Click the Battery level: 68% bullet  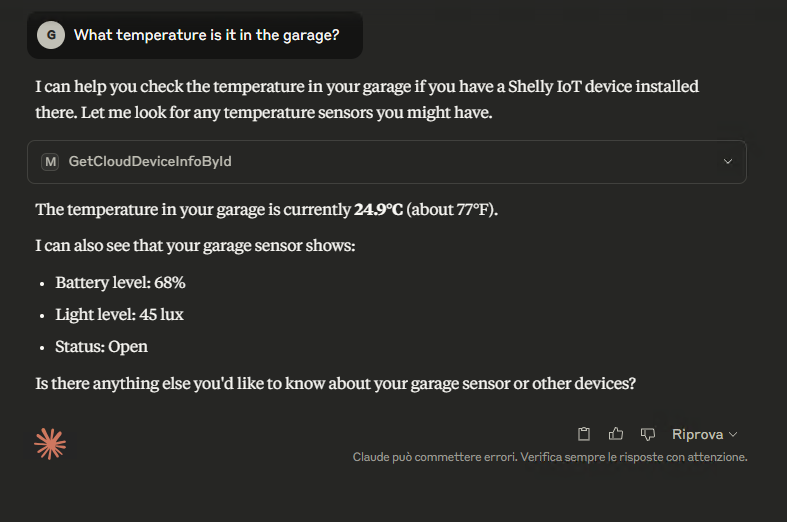tap(120, 283)
